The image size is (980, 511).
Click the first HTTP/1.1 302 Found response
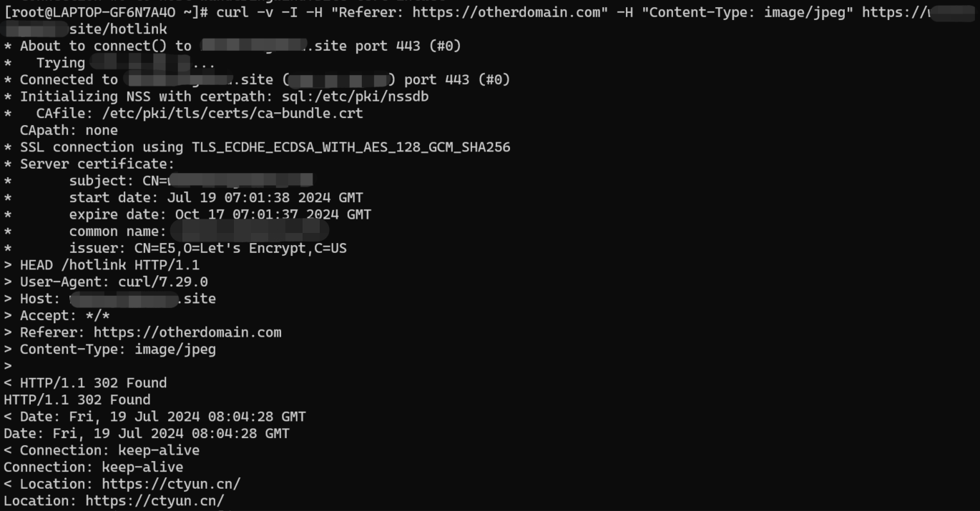85,383
